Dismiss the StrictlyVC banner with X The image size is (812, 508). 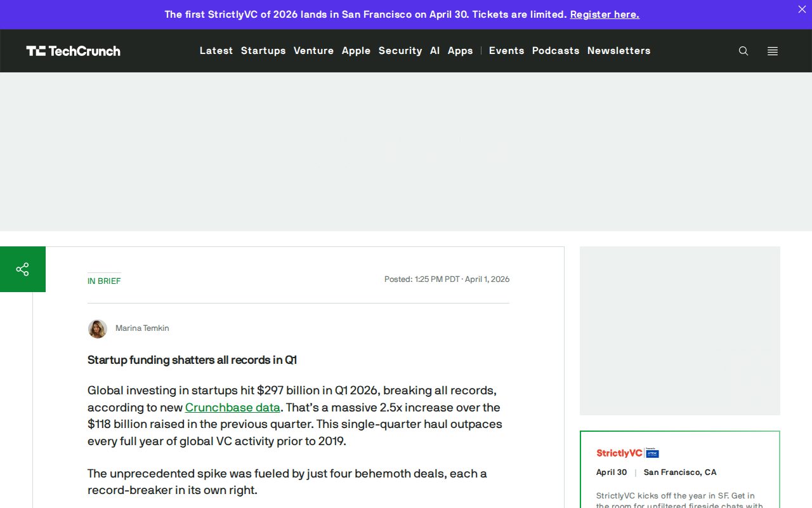[x=802, y=10]
